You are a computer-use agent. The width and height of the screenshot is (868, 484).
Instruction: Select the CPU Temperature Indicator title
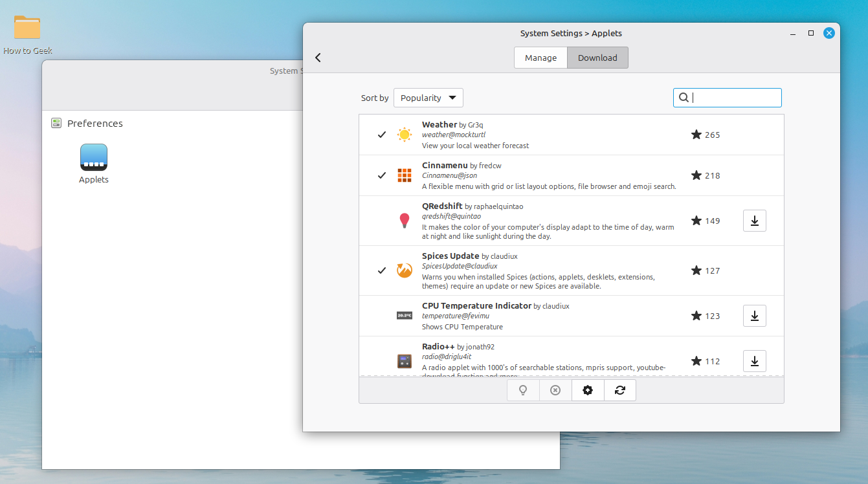point(476,305)
